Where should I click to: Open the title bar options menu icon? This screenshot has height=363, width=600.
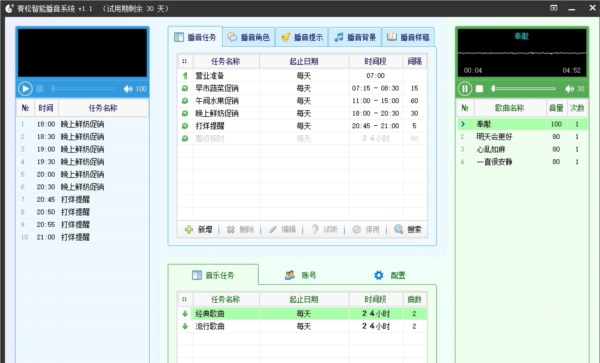[x=554, y=8]
